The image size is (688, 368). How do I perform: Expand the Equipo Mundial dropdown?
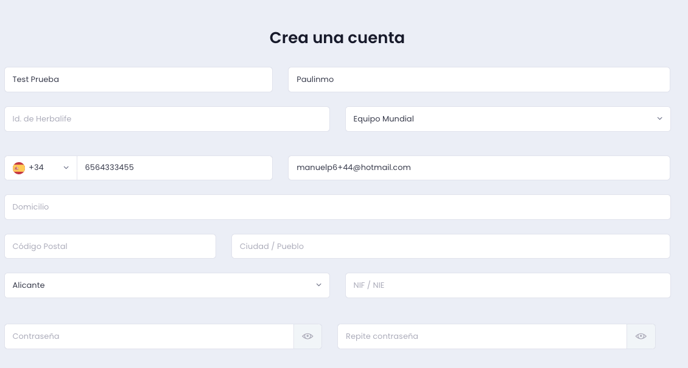pos(508,119)
